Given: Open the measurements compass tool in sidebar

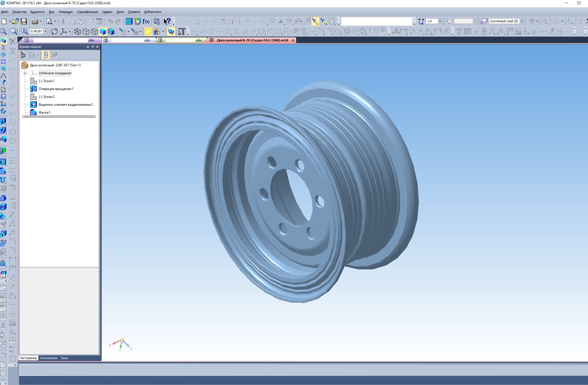Looking at the screenshot, I should [x=3, y=75].
